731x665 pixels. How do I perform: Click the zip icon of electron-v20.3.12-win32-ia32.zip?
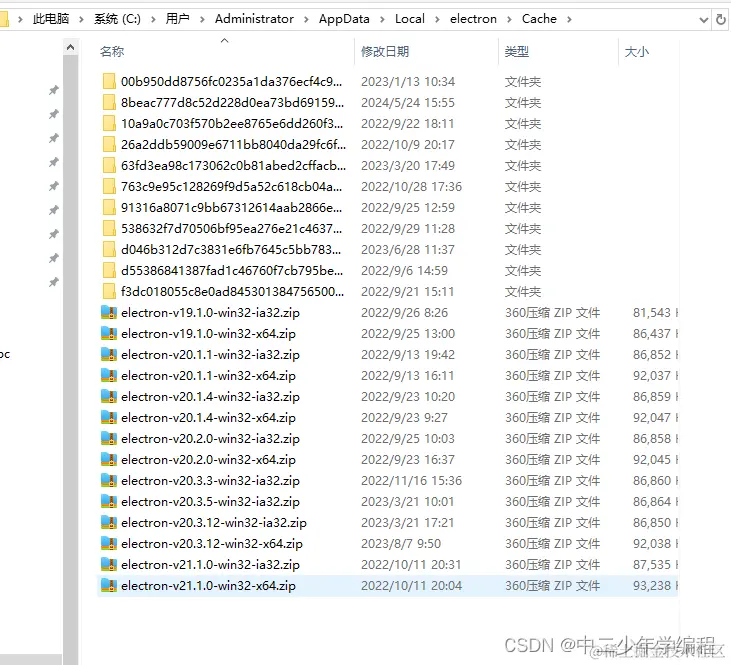click(x=109, y=522)
